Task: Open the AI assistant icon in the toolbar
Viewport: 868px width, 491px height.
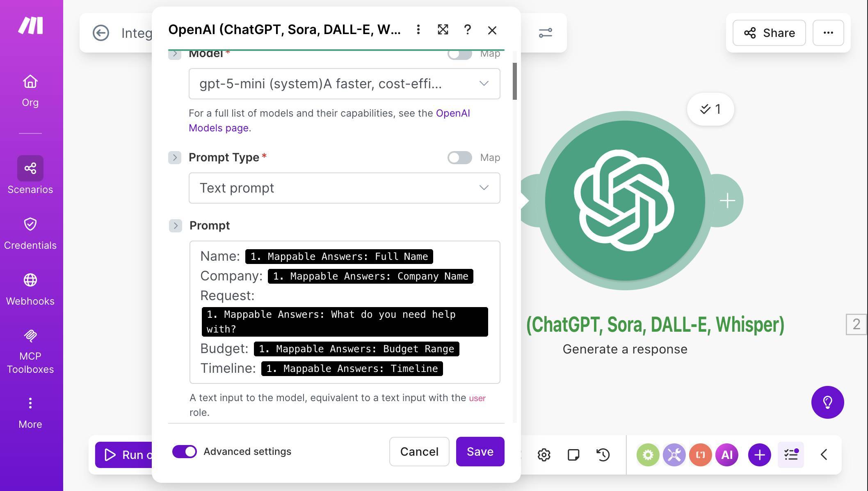Action: click(726, 454)
